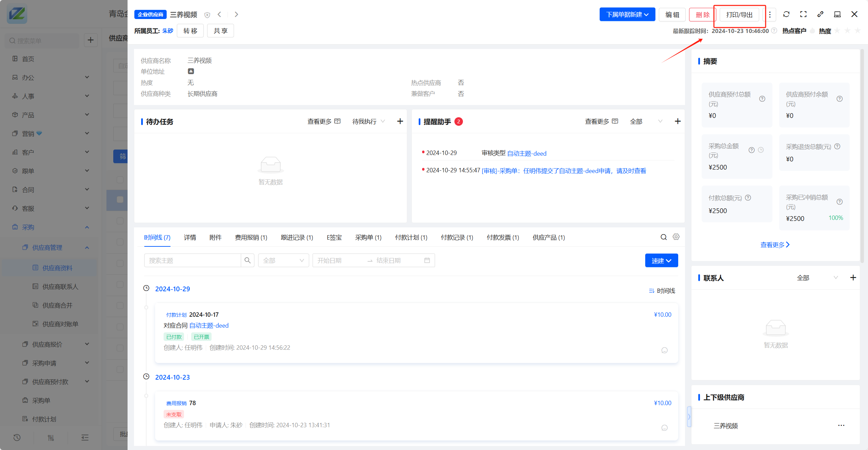
Task: Copy the record link icon
Action: click(820, 14)
